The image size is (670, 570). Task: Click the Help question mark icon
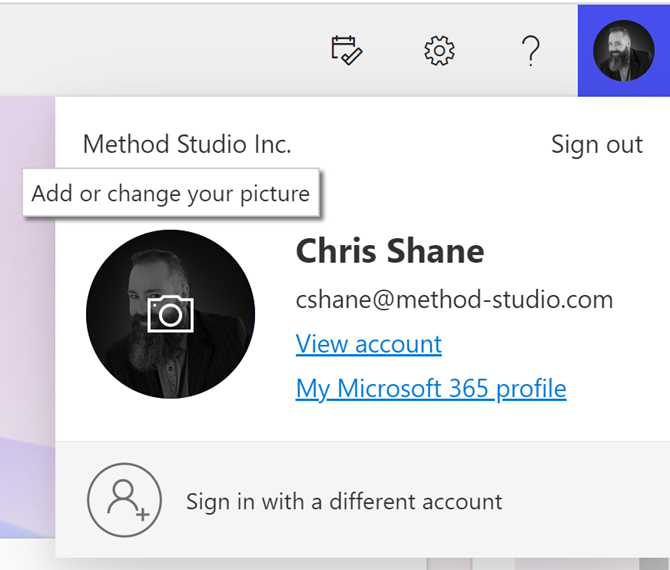point(531,50)
